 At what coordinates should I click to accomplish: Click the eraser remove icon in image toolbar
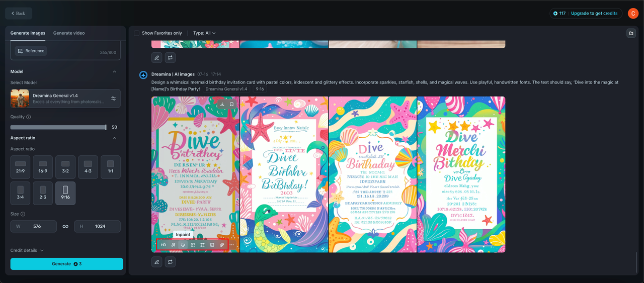pos(222,245)
